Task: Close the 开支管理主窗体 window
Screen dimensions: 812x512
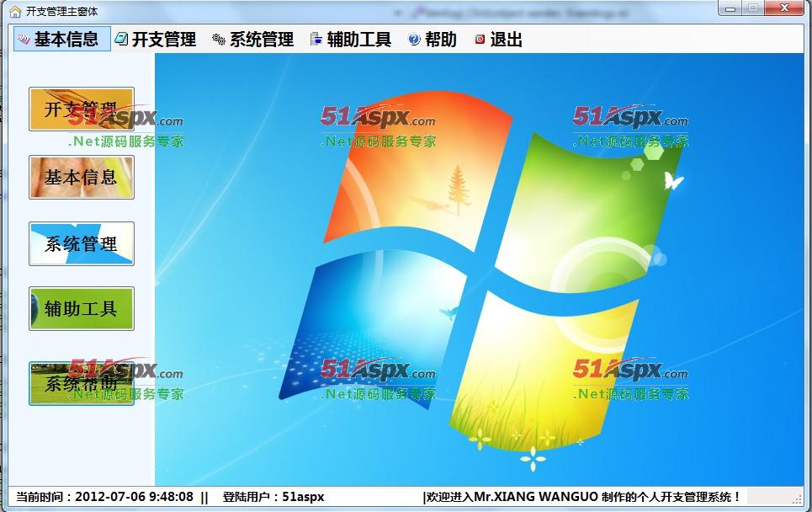Action: coord(784,8)
